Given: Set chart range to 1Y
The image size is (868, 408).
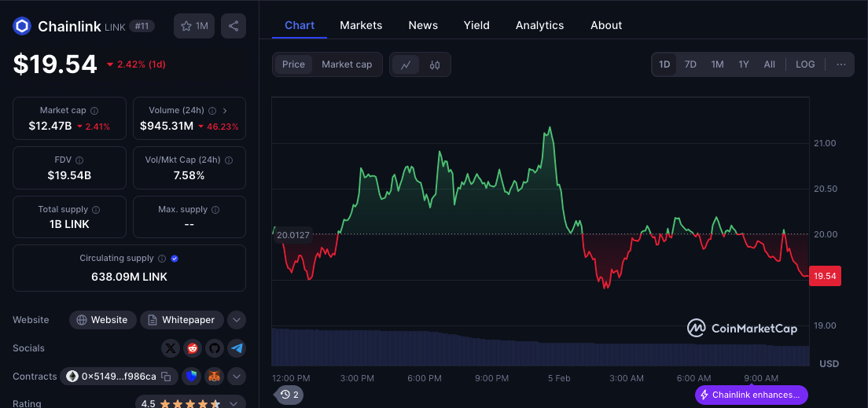Looking at the screenshot, I should [x=744, y=64].
